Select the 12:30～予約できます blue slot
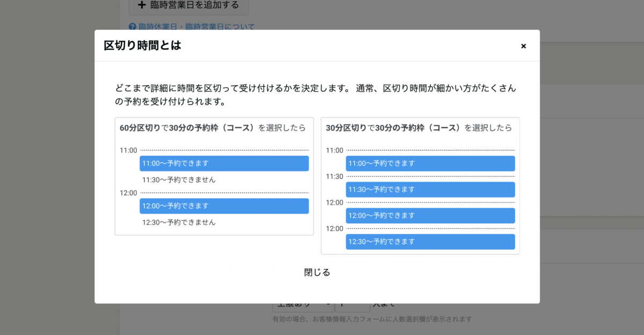The image size is (644, 335). coord(430,242)
